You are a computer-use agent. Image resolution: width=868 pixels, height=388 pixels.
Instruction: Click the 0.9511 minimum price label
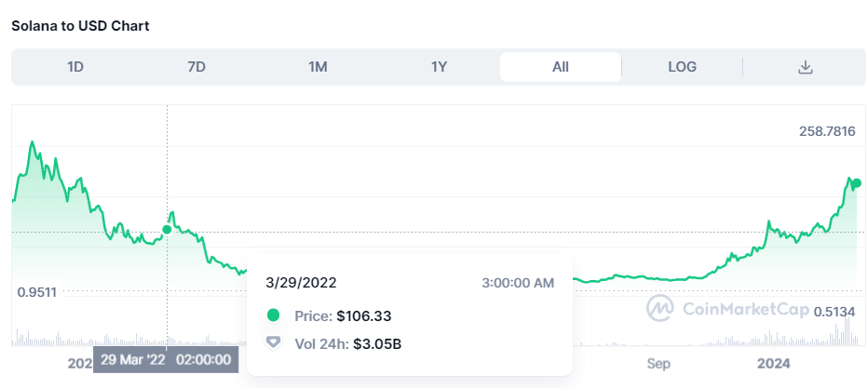[x=37, y=292]
